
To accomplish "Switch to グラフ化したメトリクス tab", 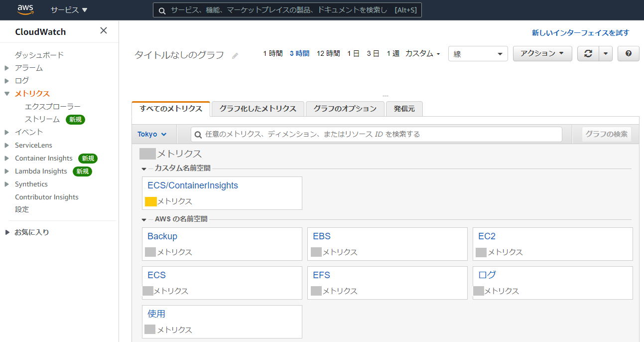I will pyautogui.click(x=258, y=109).
